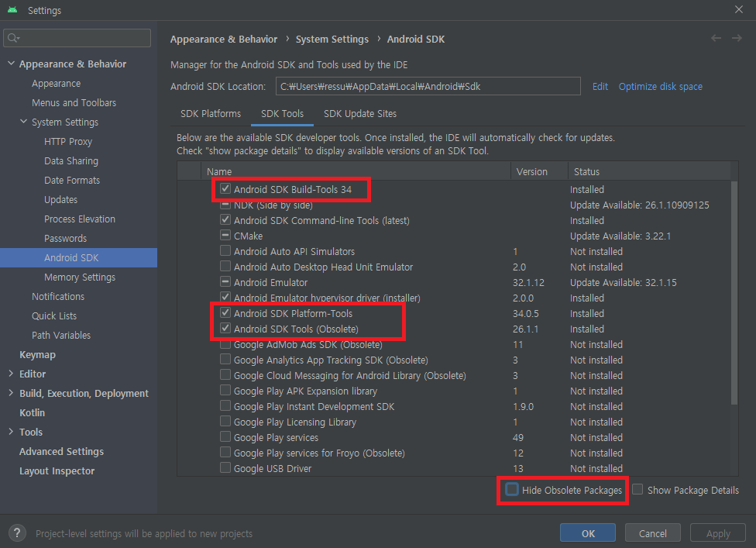The height and width of the screenshot is (548, 756).
Task: Select Android SDK in sidebar
Action: tap(78, 257)
